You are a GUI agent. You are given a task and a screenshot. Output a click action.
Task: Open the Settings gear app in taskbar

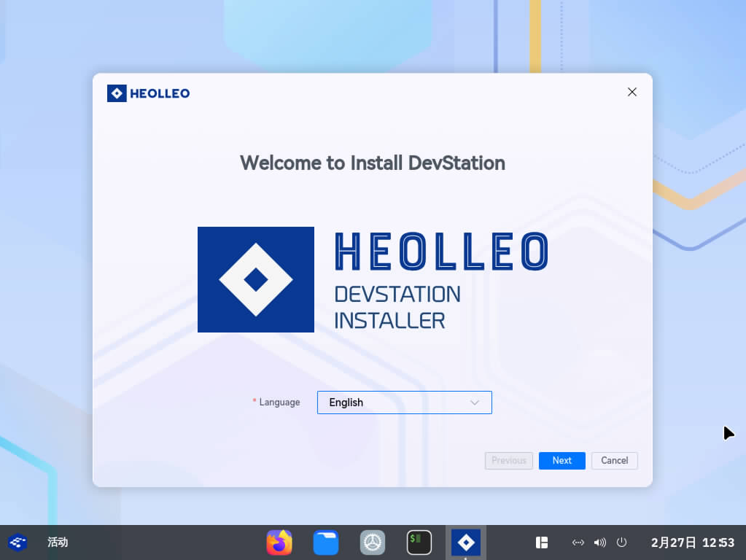click(x=373, y=542)
